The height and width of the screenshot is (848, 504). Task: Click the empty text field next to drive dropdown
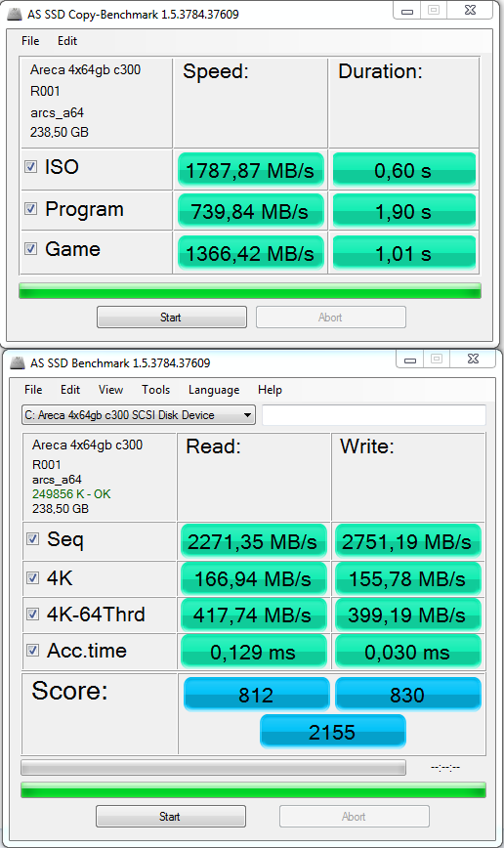374,415
